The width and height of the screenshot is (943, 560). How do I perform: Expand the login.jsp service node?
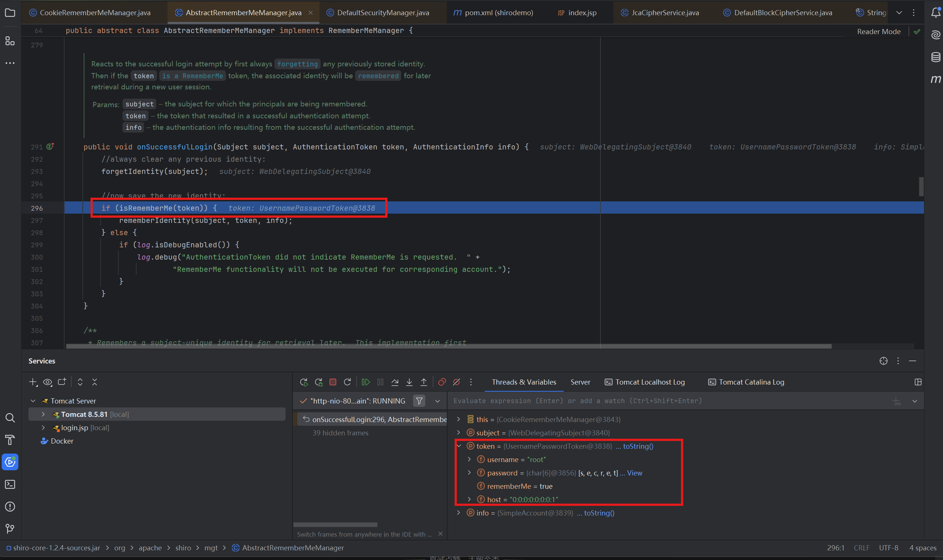pos(43,428)
